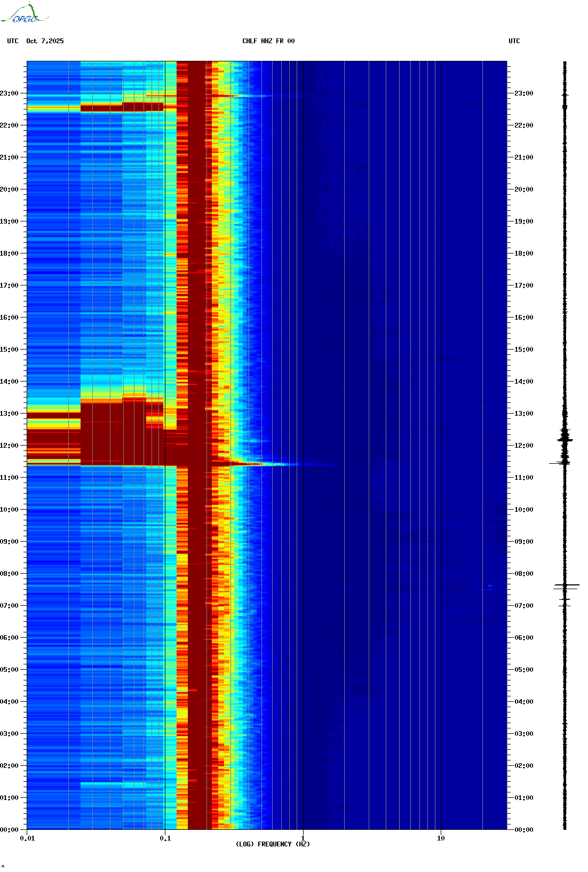The height and width of the screenshot is (872, 588).
Task: Click the bright spectrogram streak near 11:25
Action: (x=261, y=464)
